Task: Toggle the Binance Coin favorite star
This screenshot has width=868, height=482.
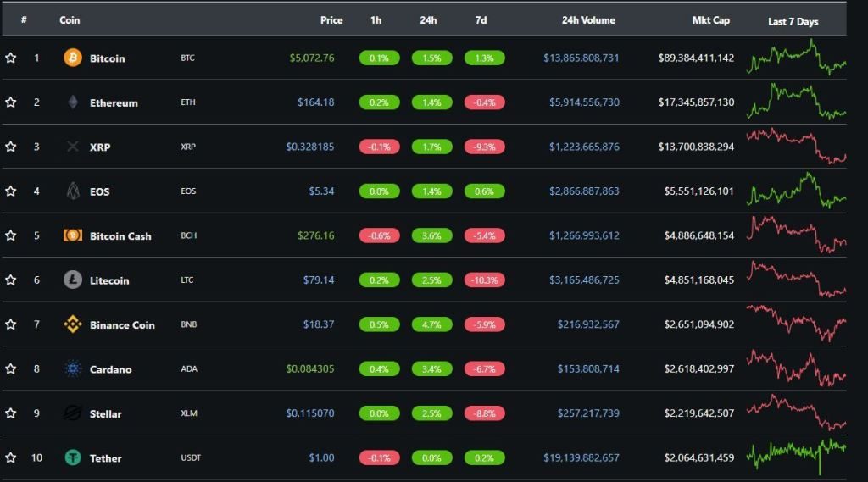Action: [10, 324]
